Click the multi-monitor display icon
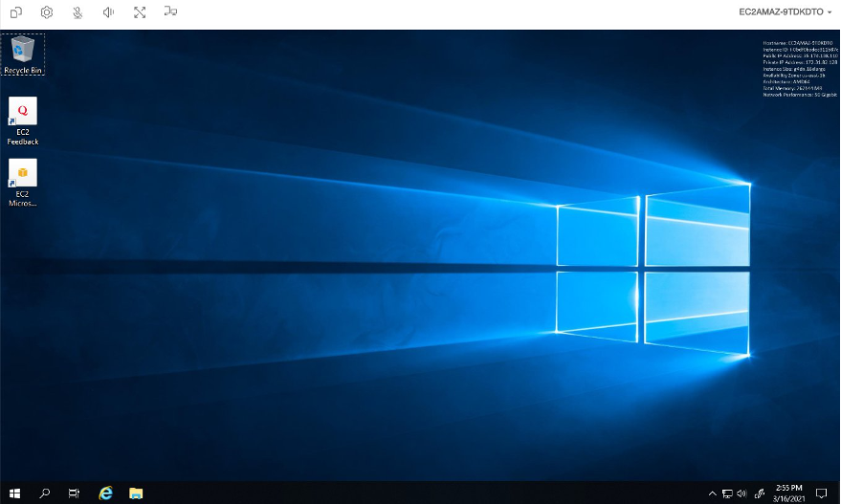Screen dimensions: 841x504 (170, 11)
